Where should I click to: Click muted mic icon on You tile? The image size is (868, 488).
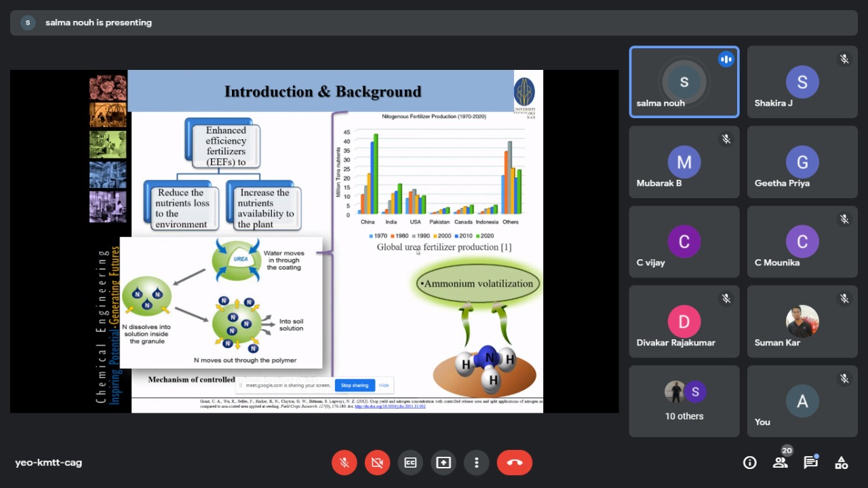coord(844,378)
